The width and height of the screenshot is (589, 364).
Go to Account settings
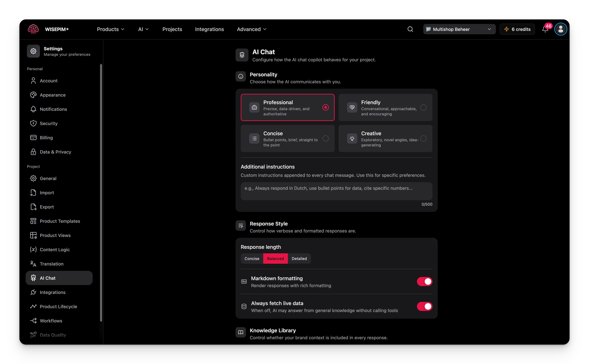click(x=59, y=81)
